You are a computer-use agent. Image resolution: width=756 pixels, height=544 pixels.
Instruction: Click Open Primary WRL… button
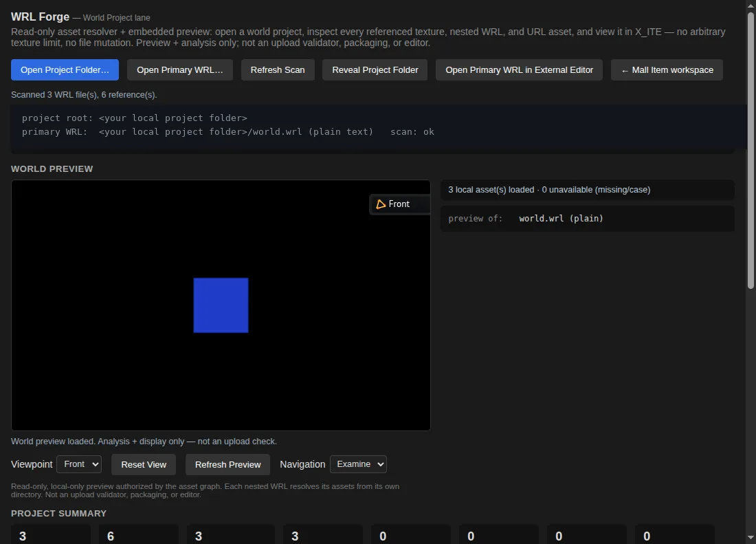pos(180,70)
